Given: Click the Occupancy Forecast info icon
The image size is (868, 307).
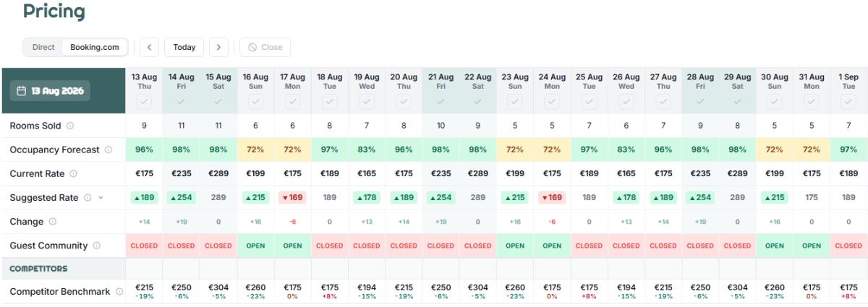Looking at the screenshot, I should (x=109, y=150).
